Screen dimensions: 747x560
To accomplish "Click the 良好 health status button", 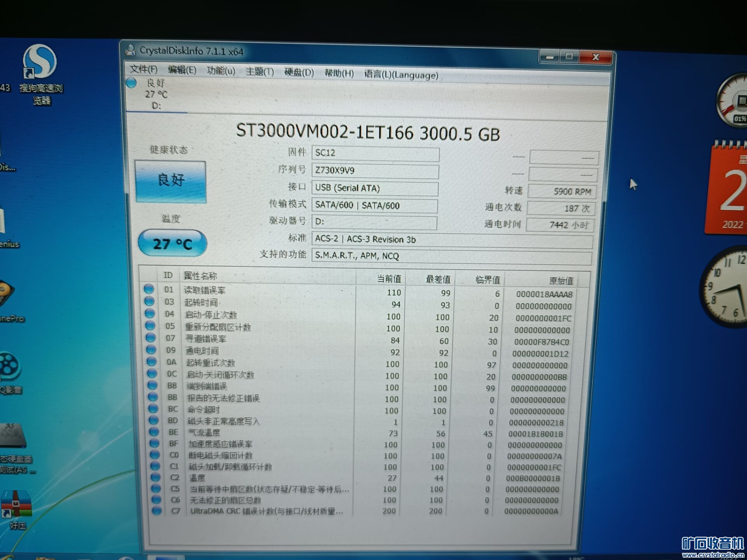I will tap(170, 181).
